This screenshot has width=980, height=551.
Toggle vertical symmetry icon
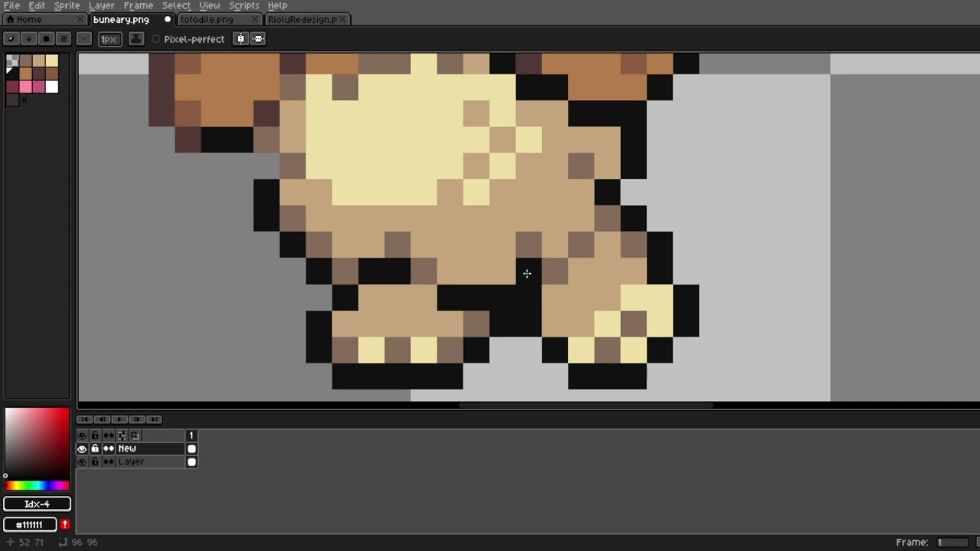tap(258, 39)
